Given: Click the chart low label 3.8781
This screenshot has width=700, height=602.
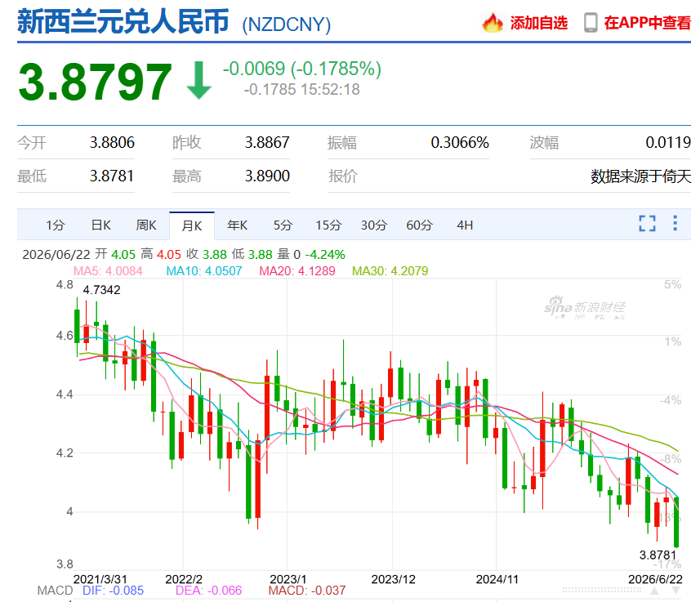Looking at the screenshot, I should (658, 555).
